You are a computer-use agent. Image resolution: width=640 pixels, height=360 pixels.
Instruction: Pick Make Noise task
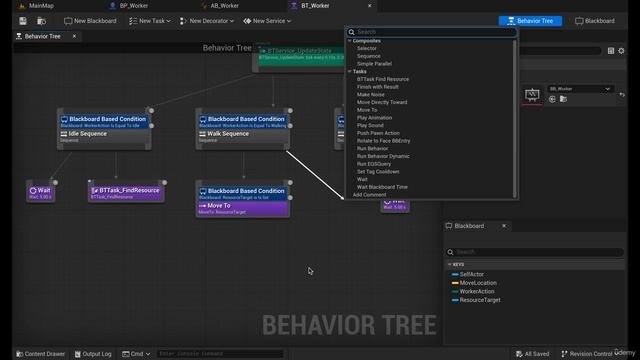pyautogui.click(x=371, y=95)
